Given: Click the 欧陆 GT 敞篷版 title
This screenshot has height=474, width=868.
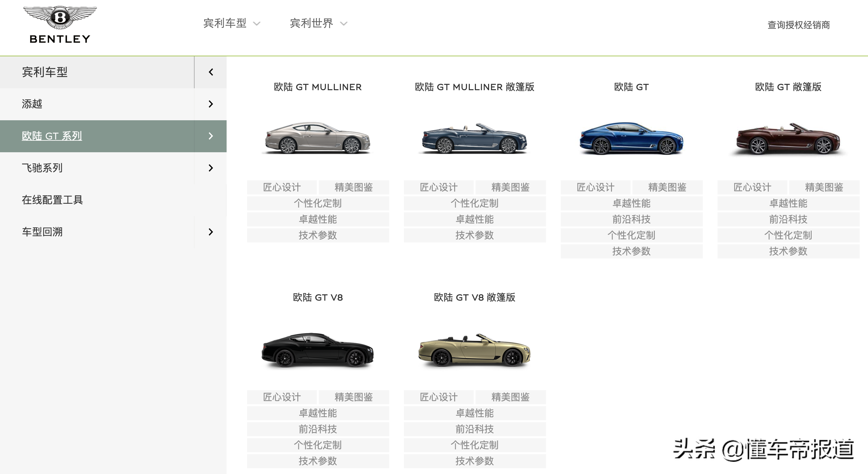Looking at the screenshot, I should (x=788, y=87).
